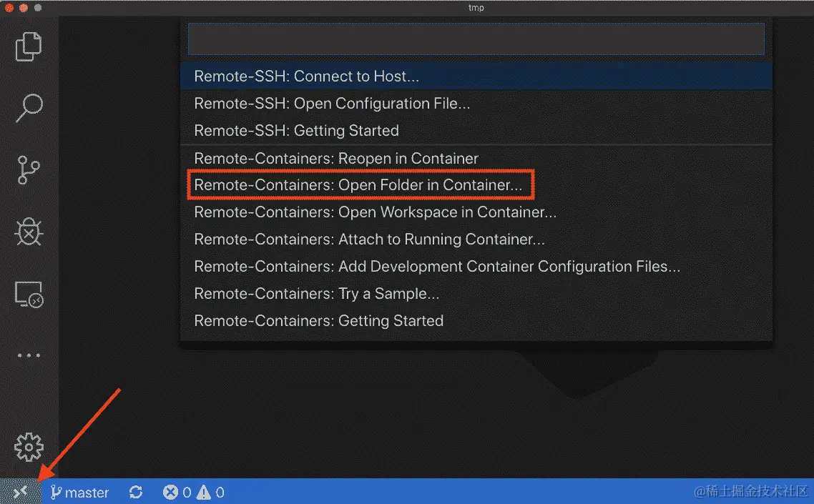Click the remote window indicator in status bar
The height and width of the screenshot is (504, 814).
pyautogui.click(x=20, y=492)
